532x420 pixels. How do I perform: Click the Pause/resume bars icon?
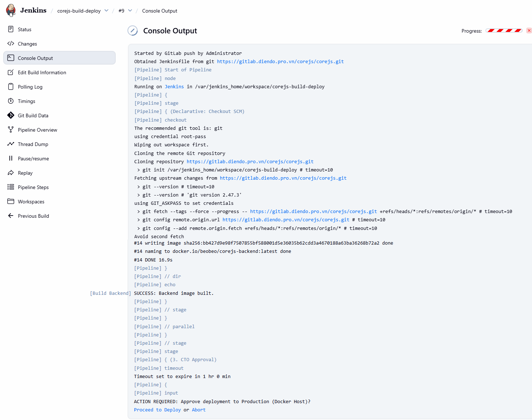(11, 159)
